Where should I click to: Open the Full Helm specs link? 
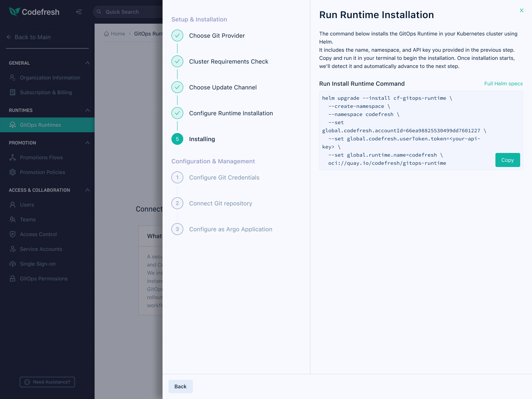click(504, 83)
